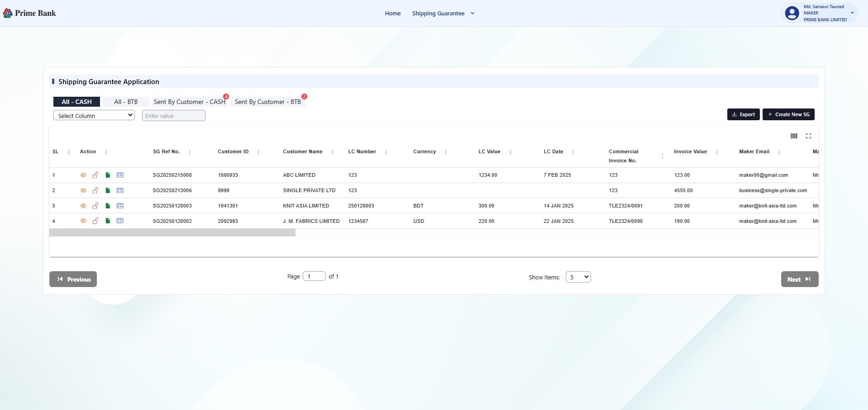Expand the Shipping Guarantee menu
The image size is (868, 410).
click(443, 14)
